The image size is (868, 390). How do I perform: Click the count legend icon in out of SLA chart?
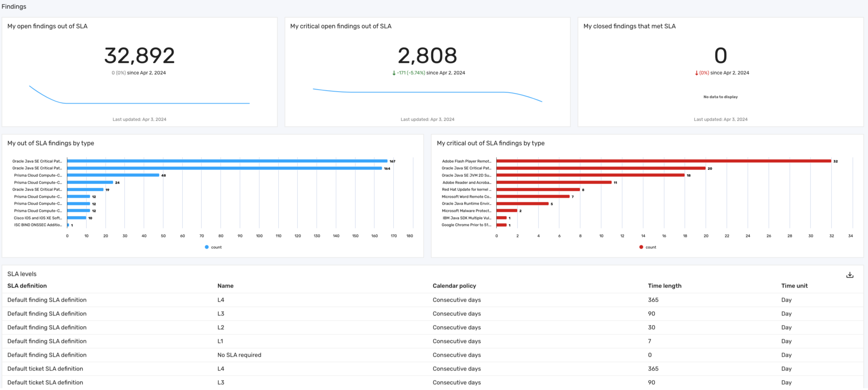click(205, 247)
